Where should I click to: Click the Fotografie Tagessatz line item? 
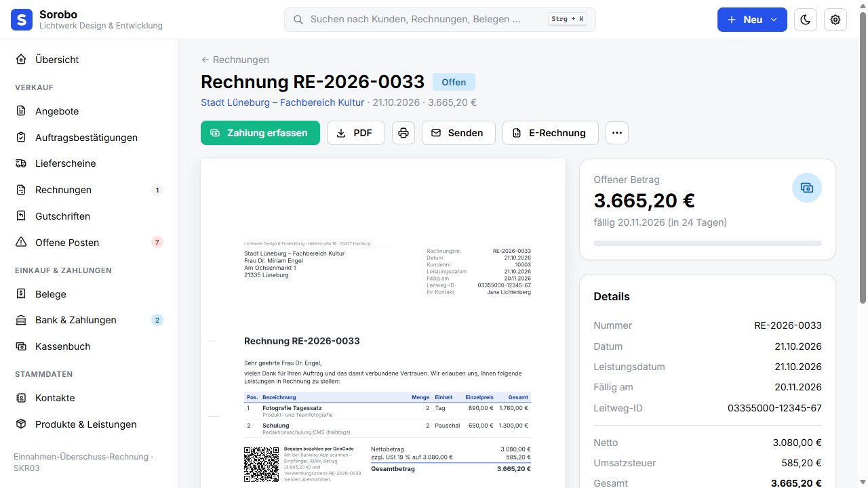coord(387,411)
